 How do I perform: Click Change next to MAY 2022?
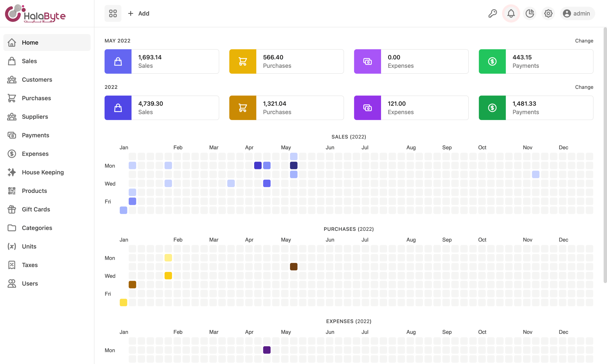click(x=584, y=41)
